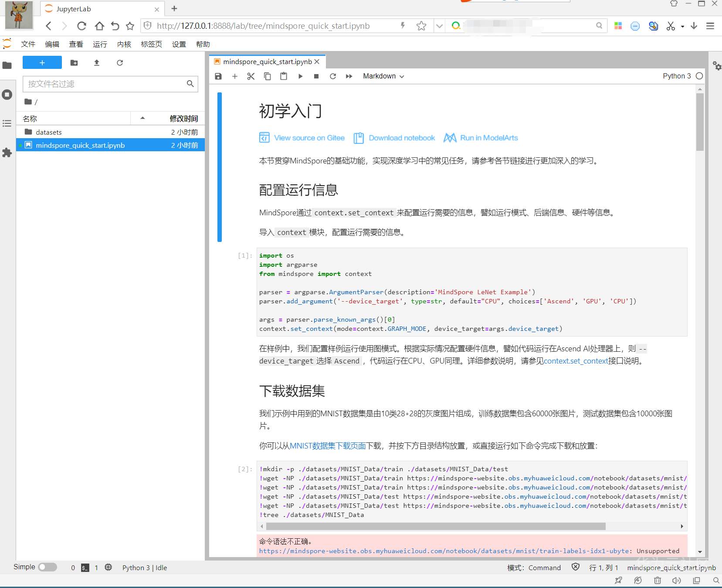The height and width of the screenshot is (588, 722).
Task: Open the 运行 menu
Action: pos(100,44)
